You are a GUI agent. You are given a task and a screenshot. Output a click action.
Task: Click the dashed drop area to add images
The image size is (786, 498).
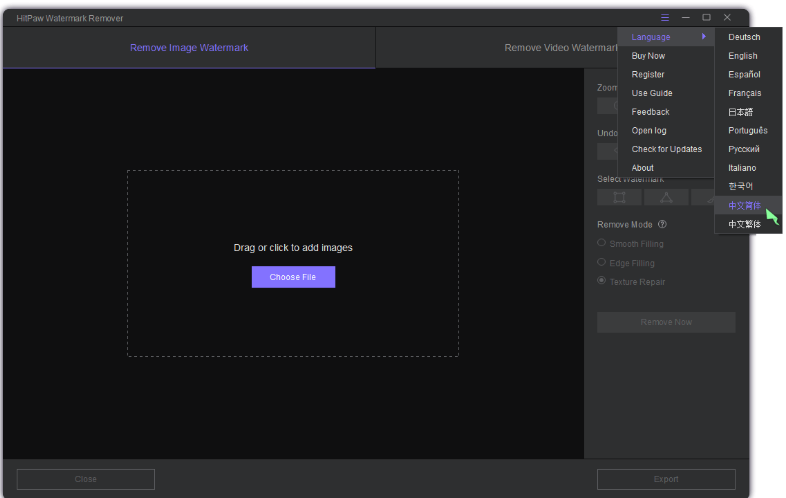292,210
